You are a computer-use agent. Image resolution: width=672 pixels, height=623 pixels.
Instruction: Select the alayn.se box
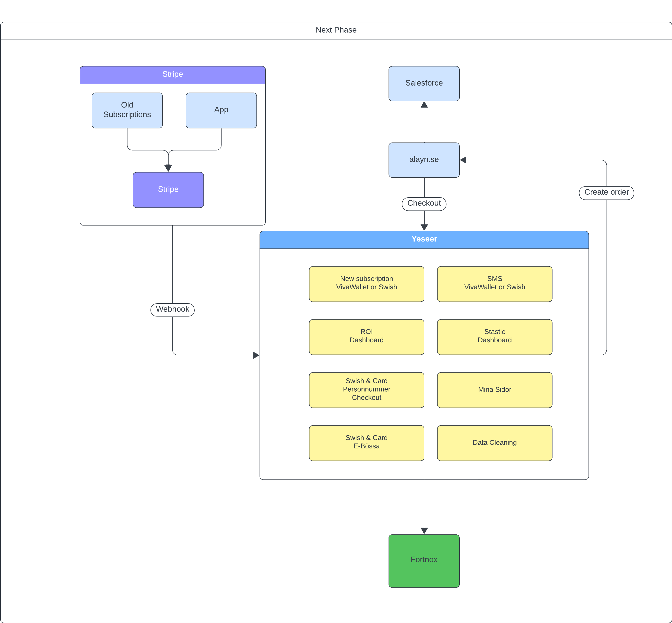point(424,160)
